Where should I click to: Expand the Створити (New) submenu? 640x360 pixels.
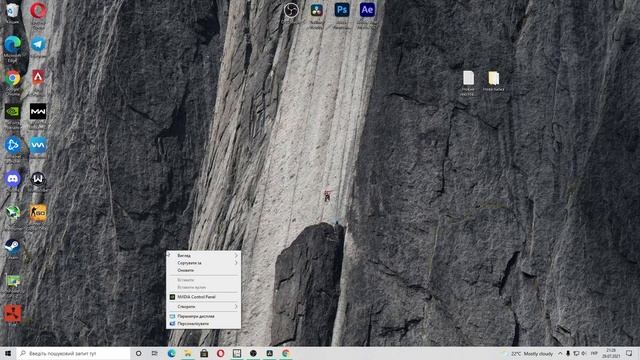point(203,307)
